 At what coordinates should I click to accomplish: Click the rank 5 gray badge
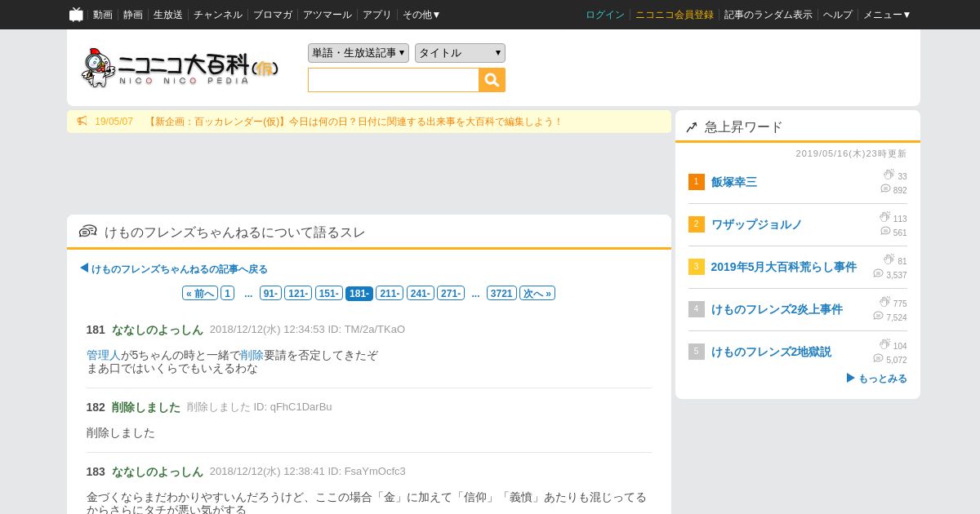click(x=696, y=352)
